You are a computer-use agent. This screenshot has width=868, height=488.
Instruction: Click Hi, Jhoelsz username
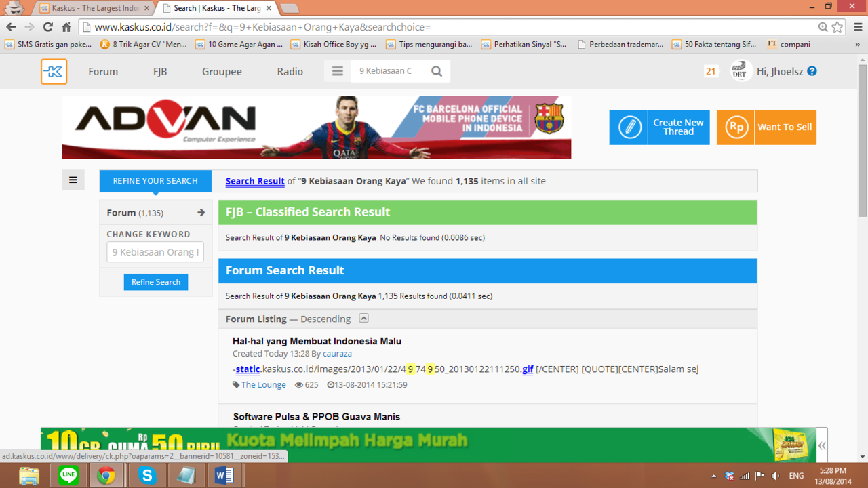pos(780,71)
